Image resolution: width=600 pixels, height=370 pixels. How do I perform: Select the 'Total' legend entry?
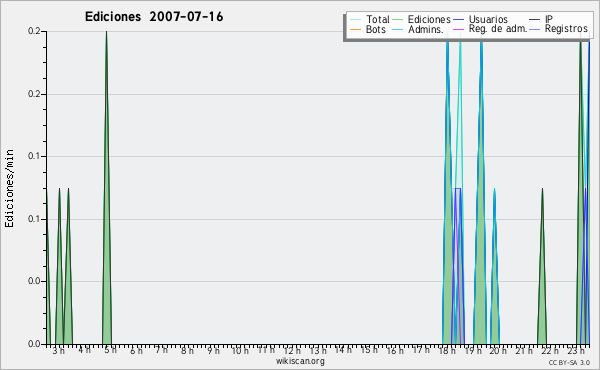coord(370,19)
